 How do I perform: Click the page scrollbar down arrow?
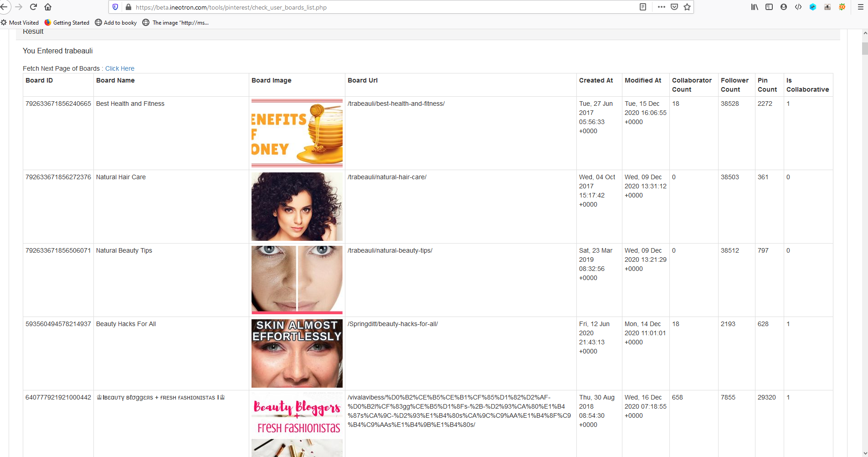(865, 453)
